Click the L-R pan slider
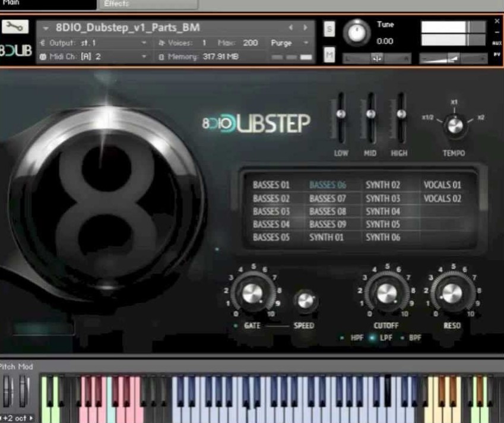 [x=377, y=59]
